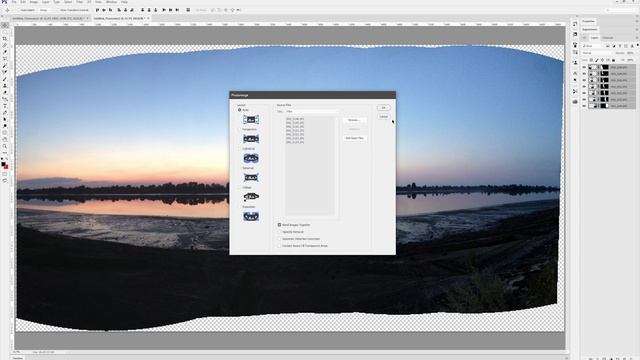The image size is (640, 360).
Task: Select Auto layout radio in Photomerge
Action: [240, 110]
